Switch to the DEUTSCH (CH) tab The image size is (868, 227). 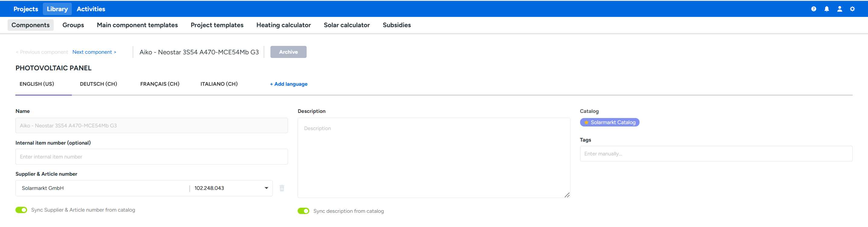pyautogui.click(x=98, y=84)
